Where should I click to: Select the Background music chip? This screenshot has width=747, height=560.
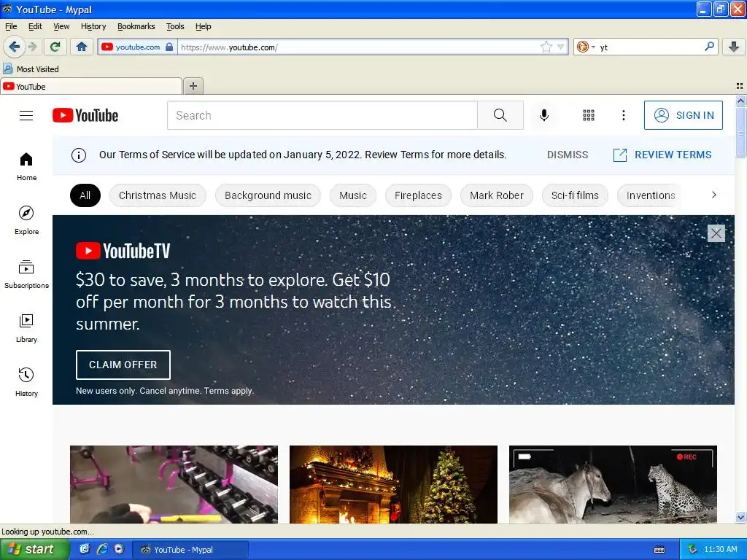[268, 195]
